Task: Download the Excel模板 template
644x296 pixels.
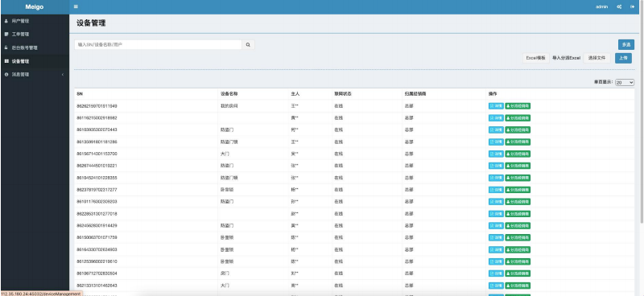Action: (x=536, y=58)
